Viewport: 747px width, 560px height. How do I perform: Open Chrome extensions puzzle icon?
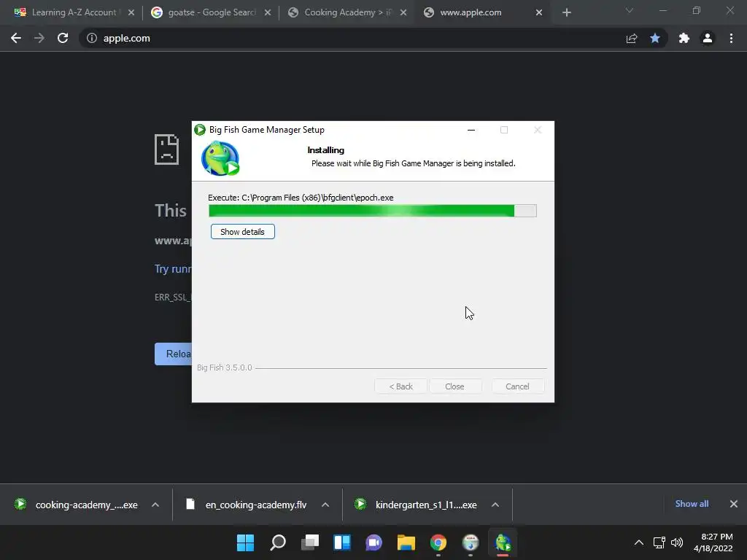[x=684, y=38]
